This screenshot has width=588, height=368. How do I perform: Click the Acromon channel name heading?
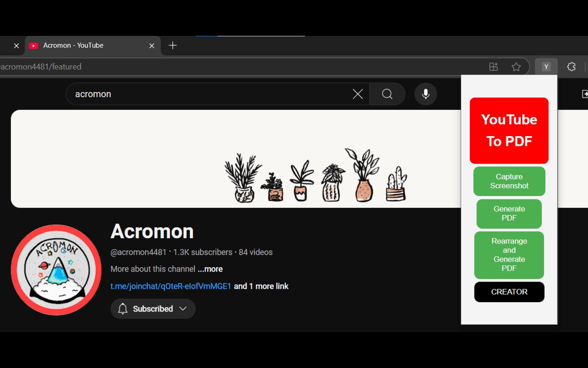tap(152, 231)
